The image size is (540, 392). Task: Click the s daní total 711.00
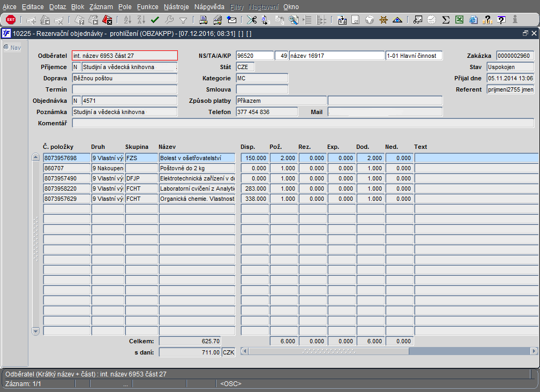(x=190, y=352)
